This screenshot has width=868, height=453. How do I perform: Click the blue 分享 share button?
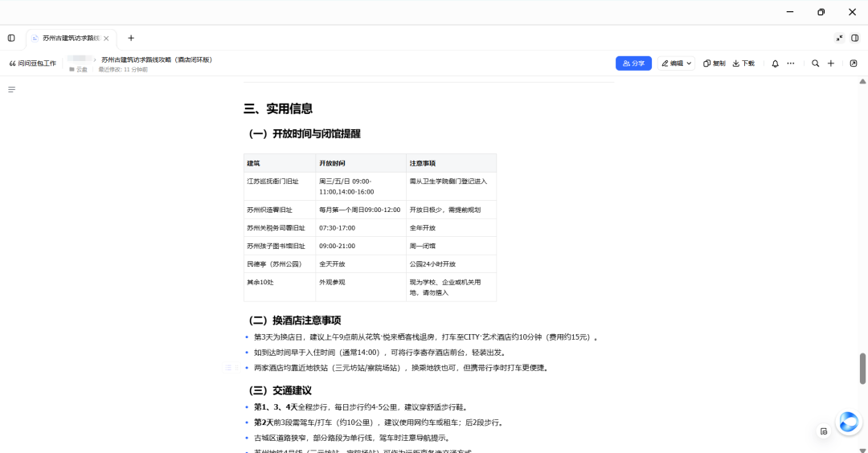(633, 63)
